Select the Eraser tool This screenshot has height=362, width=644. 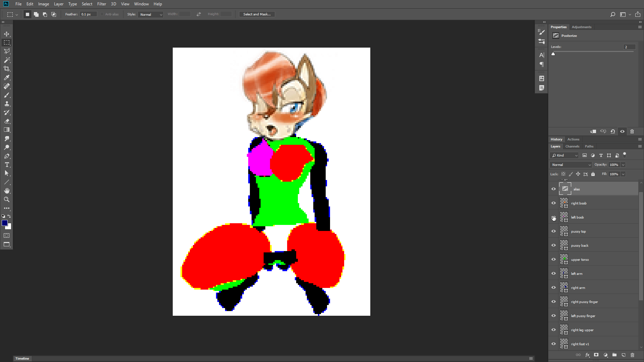point(7,121)
